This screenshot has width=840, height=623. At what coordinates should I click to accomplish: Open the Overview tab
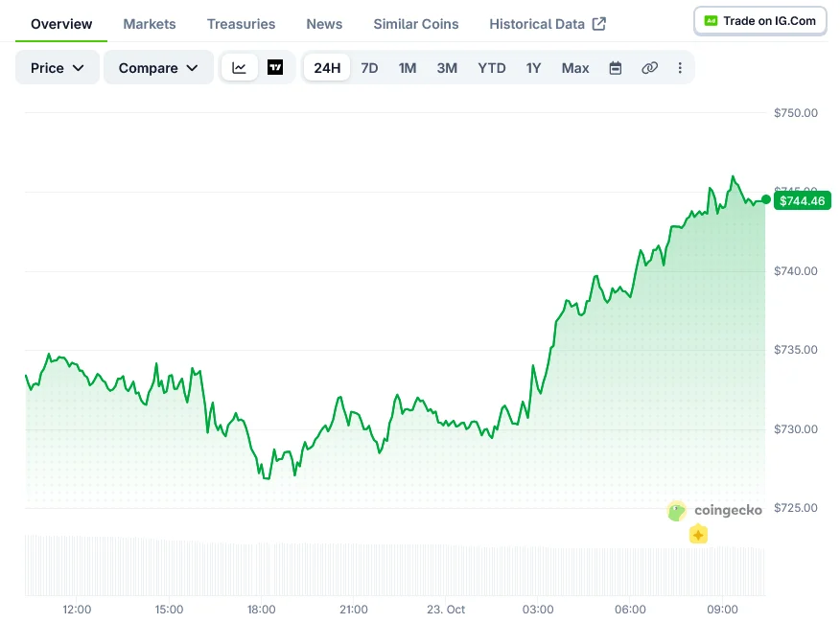(x=61, y=24)
